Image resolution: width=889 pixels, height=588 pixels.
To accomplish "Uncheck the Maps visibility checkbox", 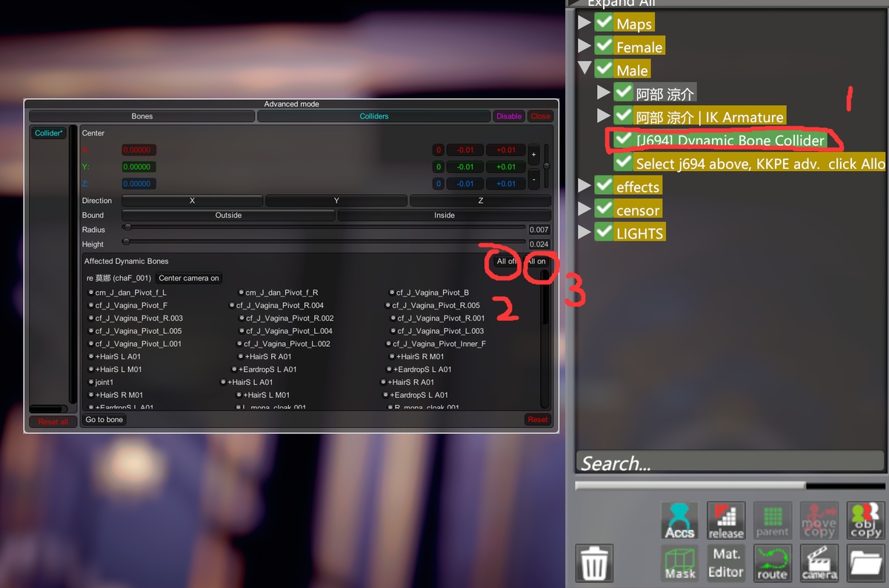I will point(604,23).
